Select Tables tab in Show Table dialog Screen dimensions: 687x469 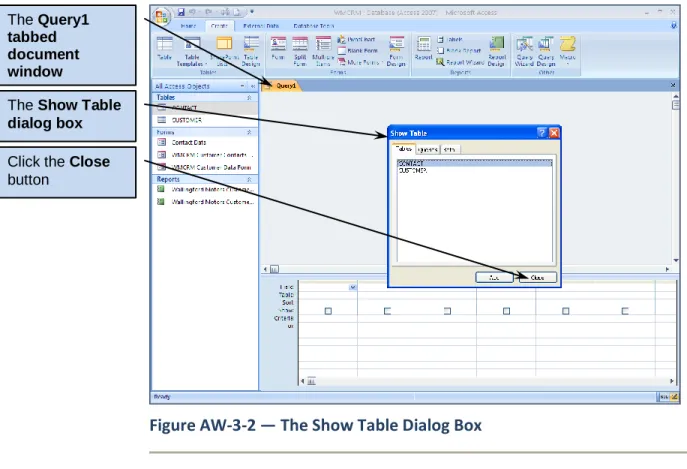point(403,149)
